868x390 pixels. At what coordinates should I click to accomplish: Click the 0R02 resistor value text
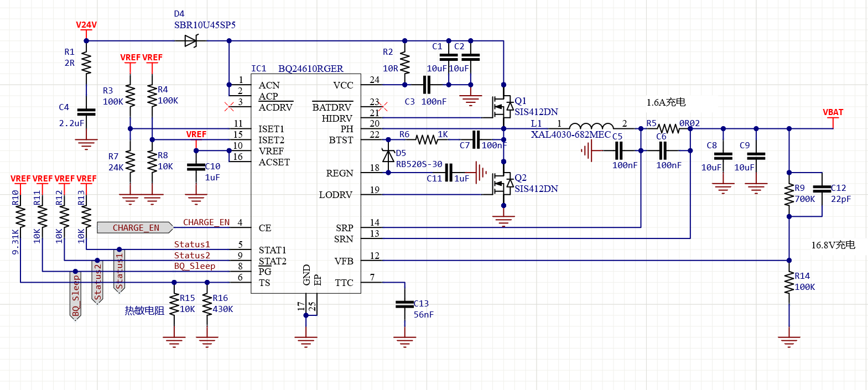689,123
